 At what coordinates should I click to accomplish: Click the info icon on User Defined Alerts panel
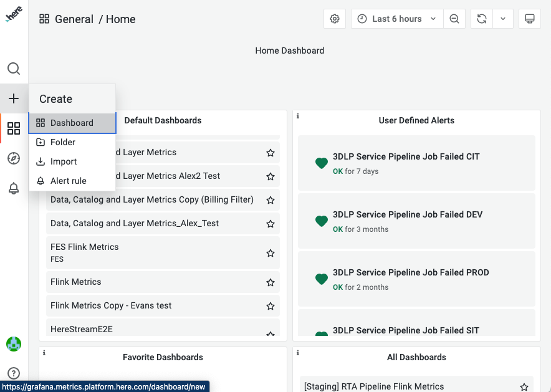coord(298,115)
